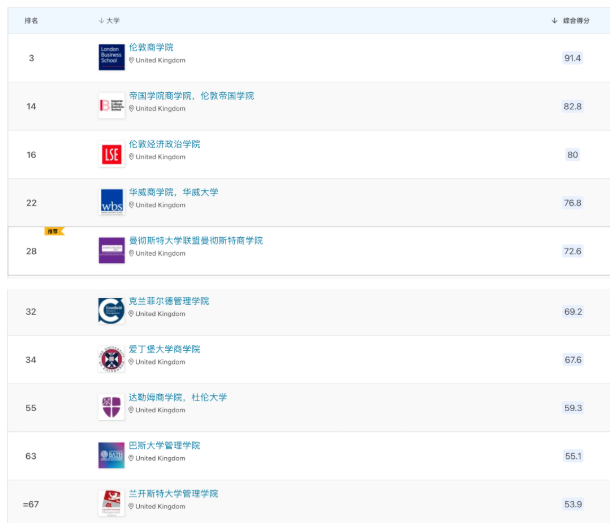610x523 pixels.
Task: Click the rank value =67
Action: (31, 504)
